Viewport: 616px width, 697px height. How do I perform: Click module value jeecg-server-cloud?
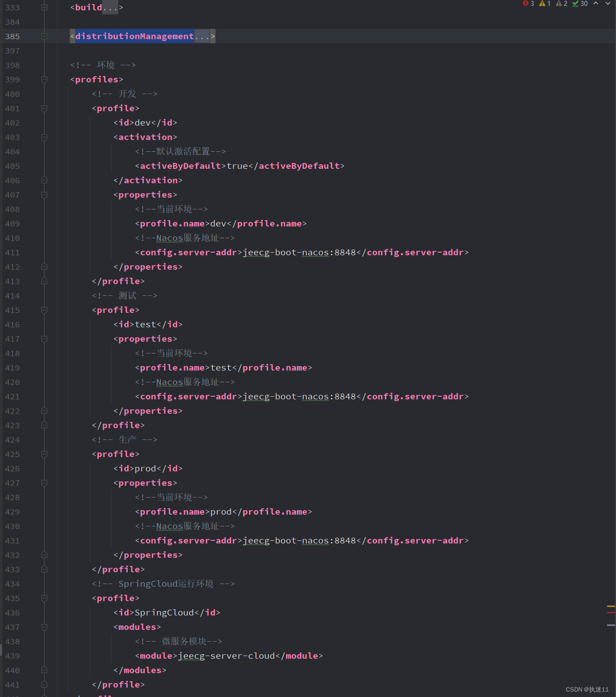[x=226, y=656]
